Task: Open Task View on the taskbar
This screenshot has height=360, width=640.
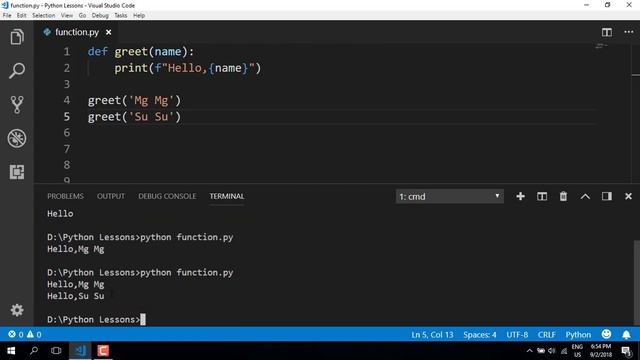Action: coord(56,351)
